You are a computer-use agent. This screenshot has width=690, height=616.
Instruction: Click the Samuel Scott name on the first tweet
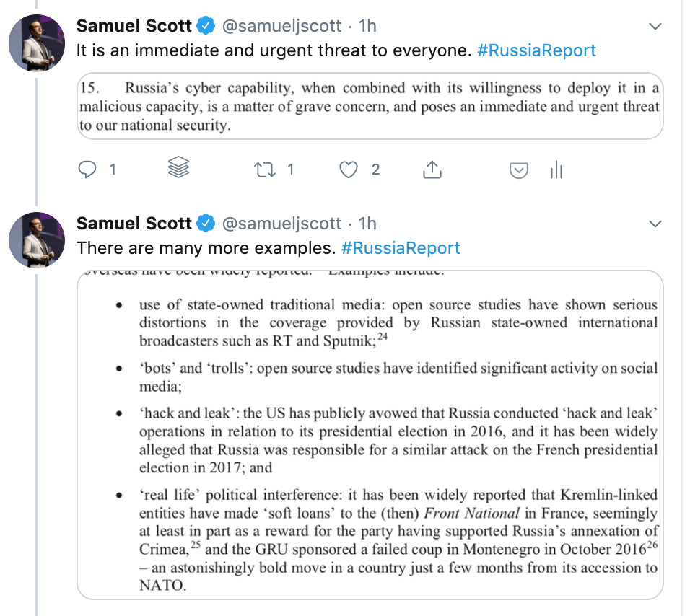tap(134, 26)
